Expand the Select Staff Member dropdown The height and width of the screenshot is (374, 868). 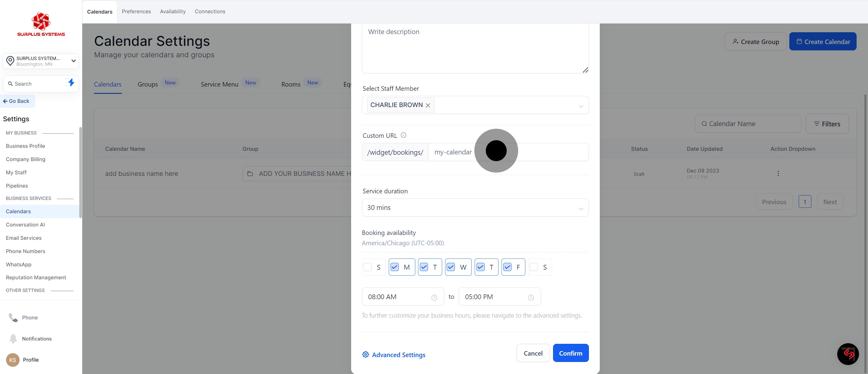[x=580, y=106]
